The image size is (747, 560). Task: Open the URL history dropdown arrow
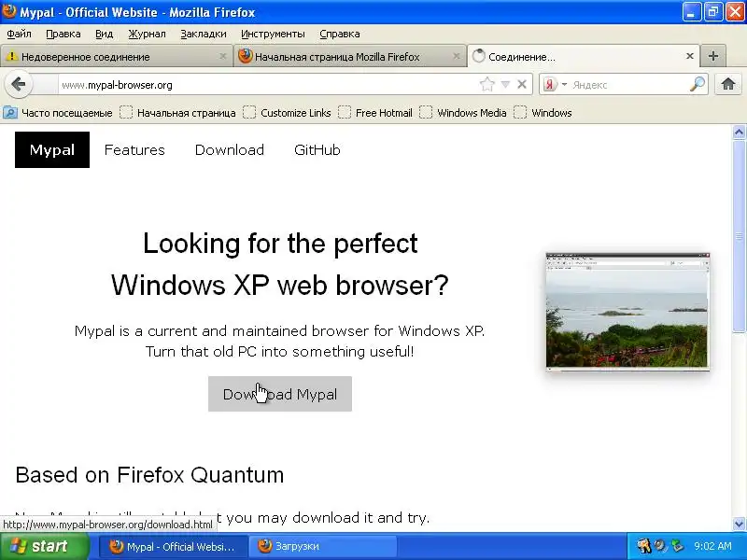(505, 85)
